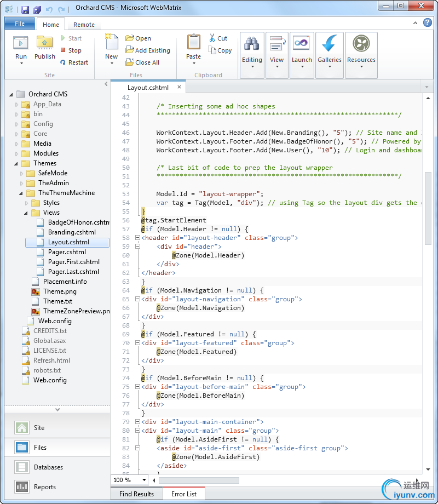Collapse the Orchard CMS root node

click(11, 94)
